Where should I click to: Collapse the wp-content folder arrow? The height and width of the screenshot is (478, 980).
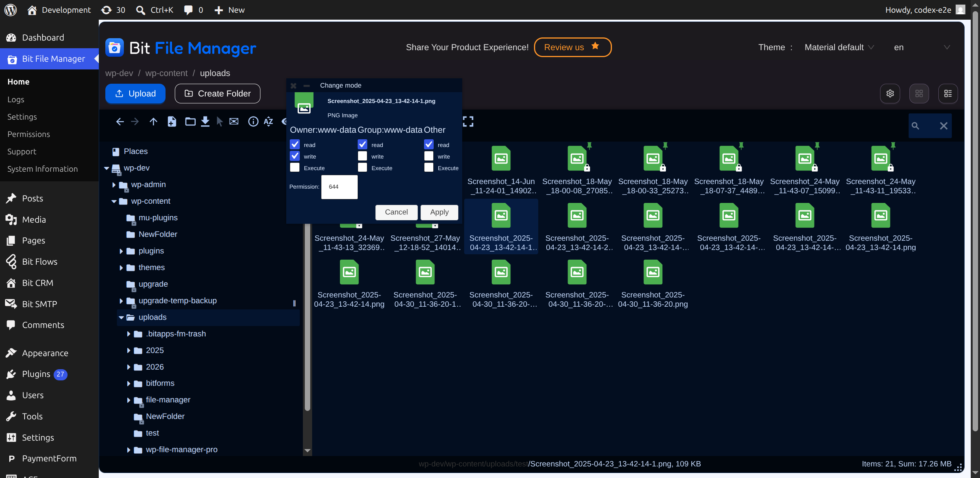[114, 201]
